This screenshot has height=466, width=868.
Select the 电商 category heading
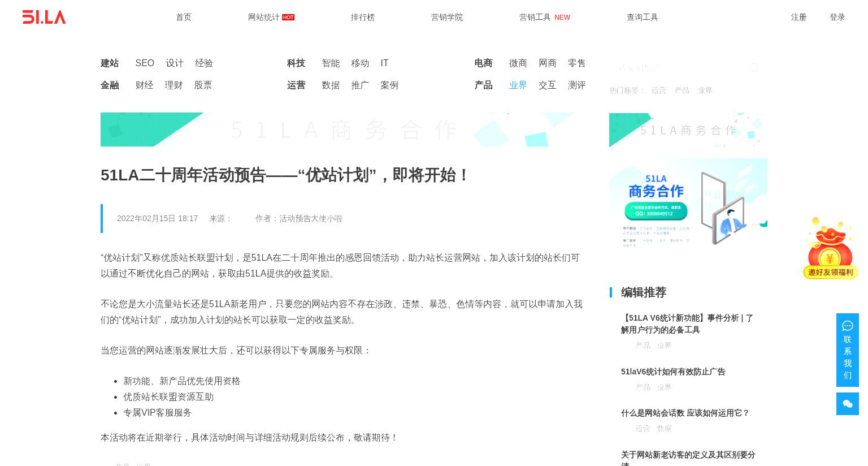coord(483,63)
